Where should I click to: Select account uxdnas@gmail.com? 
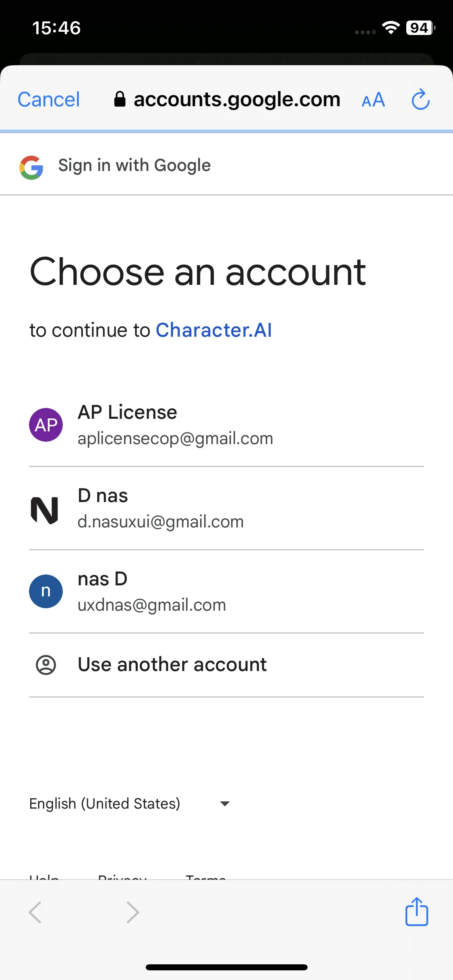pos(226,592)
